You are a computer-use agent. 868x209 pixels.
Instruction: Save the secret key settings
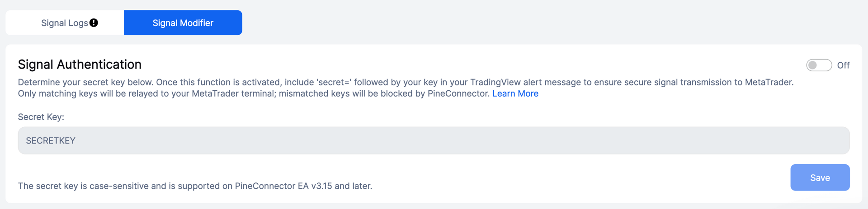click(820, 177)
